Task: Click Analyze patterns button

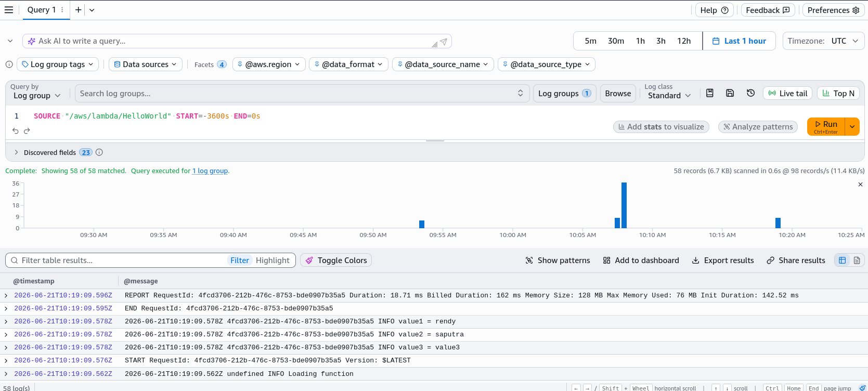Action: [758, 127]
